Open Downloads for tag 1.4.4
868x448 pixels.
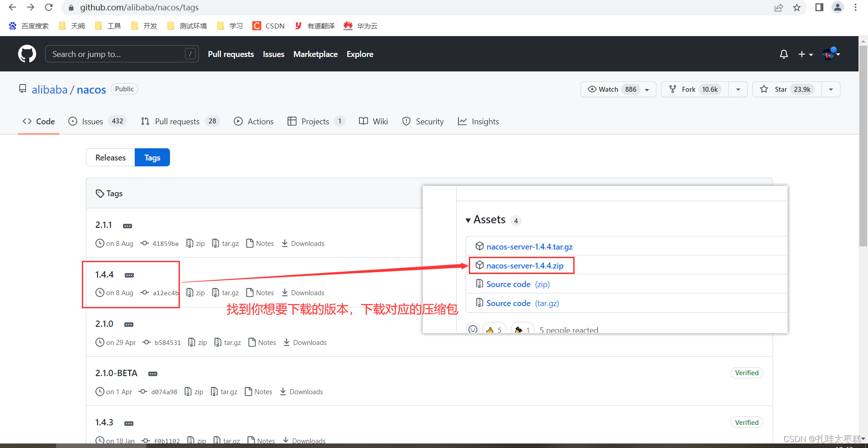coord(303,292)
